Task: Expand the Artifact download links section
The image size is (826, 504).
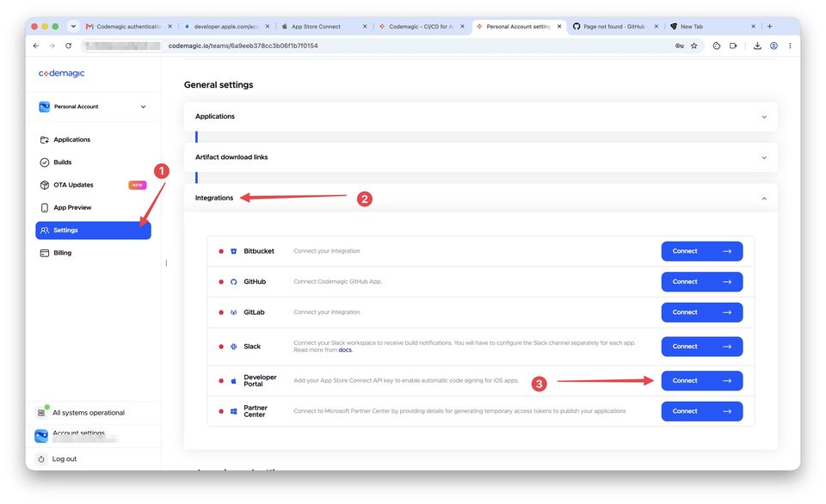Action: point(480,157)
